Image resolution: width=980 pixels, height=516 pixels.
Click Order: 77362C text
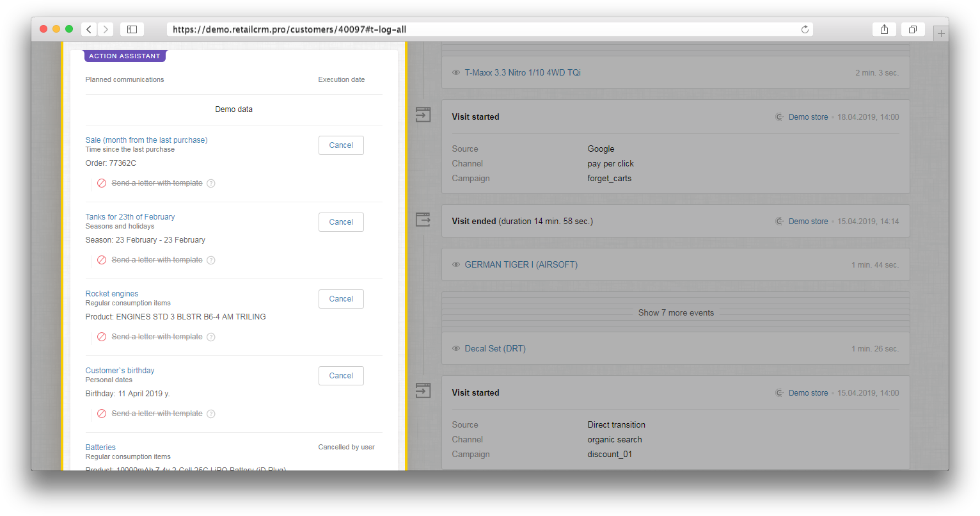[x=111, y=163]
